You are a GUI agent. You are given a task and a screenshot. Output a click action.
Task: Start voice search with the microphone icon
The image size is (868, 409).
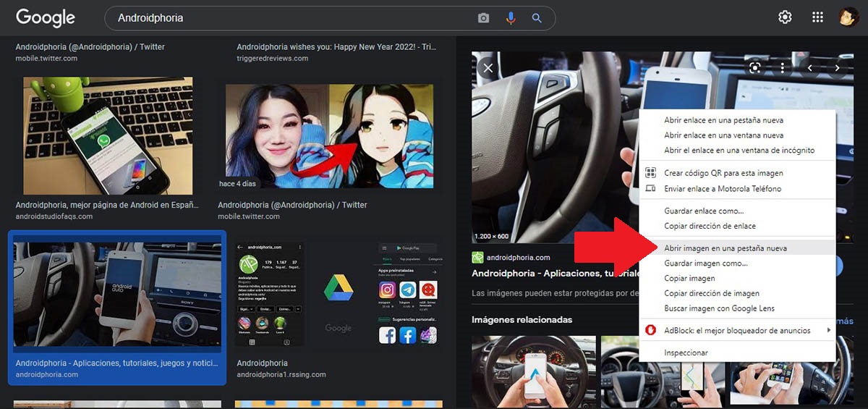511,18
